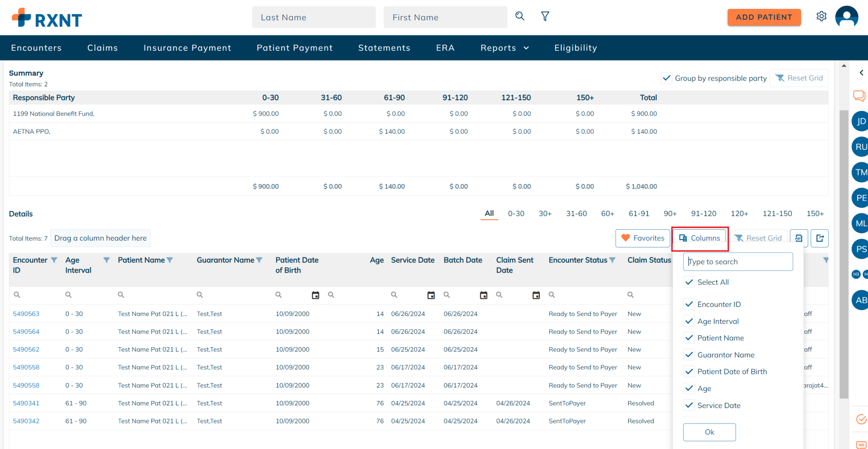Click the export grid icon

pyautogui.click(x=820, y=238)
